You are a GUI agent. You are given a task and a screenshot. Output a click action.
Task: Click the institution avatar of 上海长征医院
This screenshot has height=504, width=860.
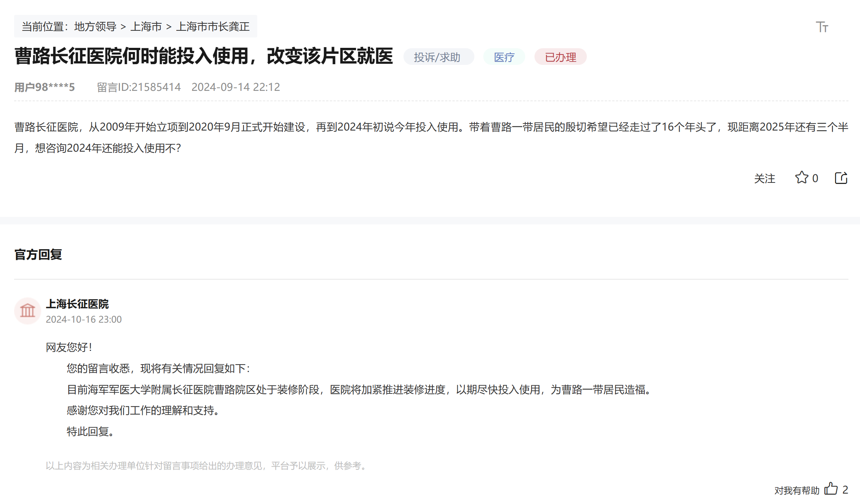[x=27, y=311]
